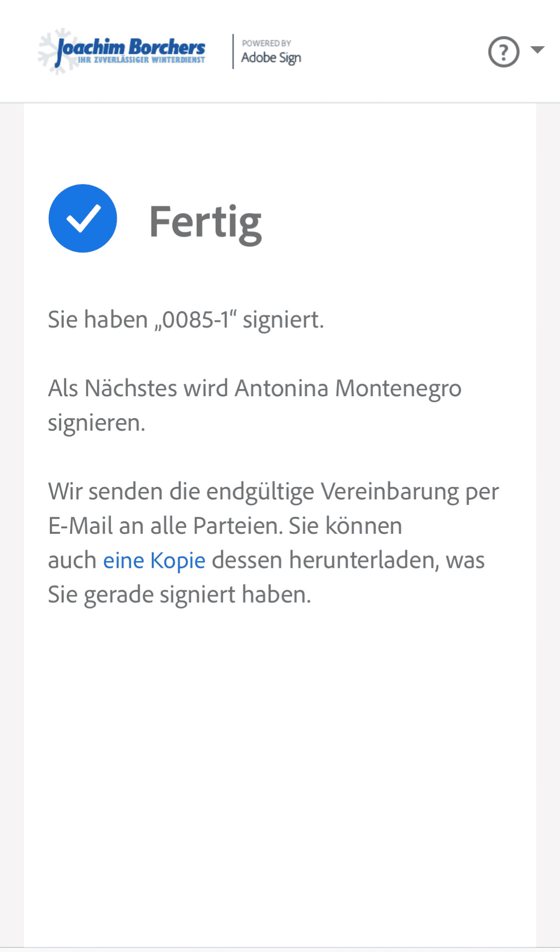Click the "POWERED BY" label
Viewport: 560px width, 952px height.
[x=267, y=43]
